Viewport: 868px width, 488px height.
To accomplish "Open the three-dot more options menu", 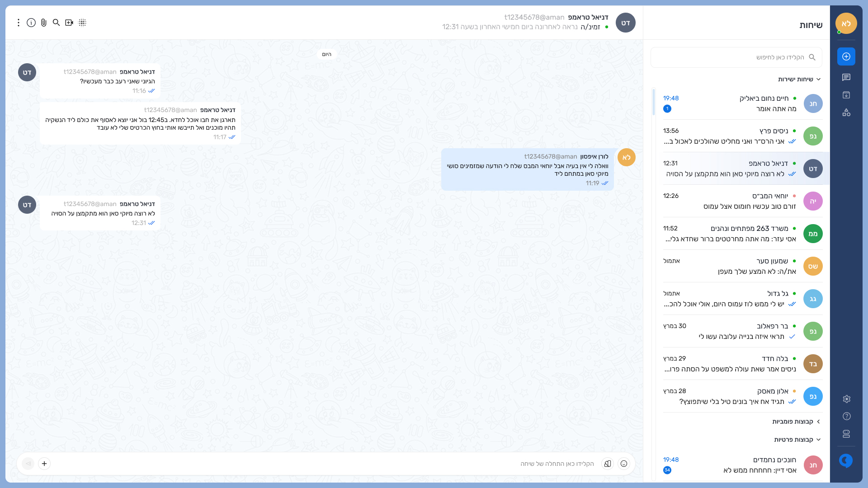I will coord(19,23).
